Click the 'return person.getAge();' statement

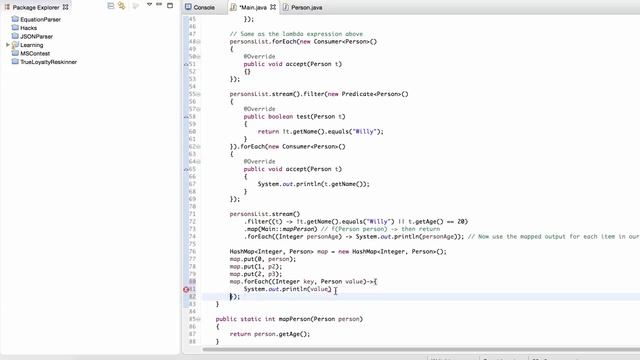[270, 334]
